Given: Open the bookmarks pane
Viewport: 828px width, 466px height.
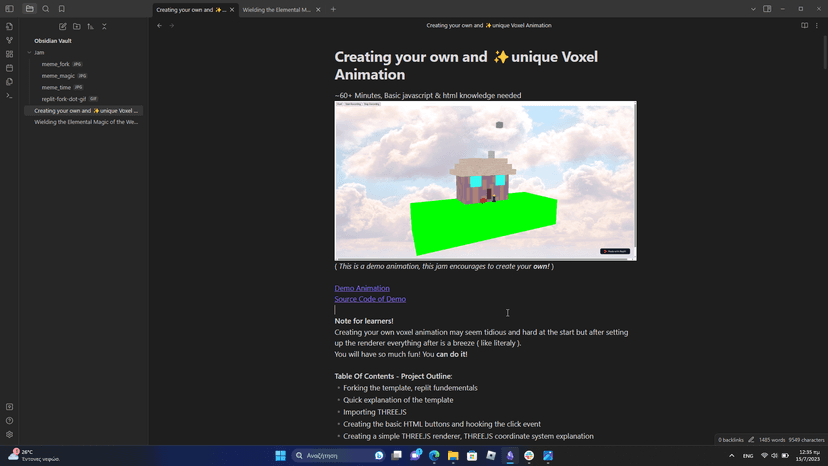Looking at the screenshot, I should (62, 9).
